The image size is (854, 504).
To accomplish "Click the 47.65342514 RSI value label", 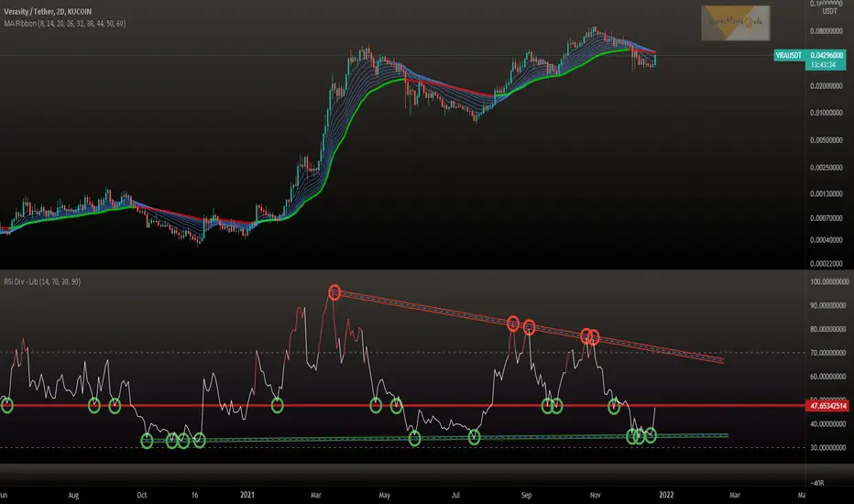I will pos(827,406).
